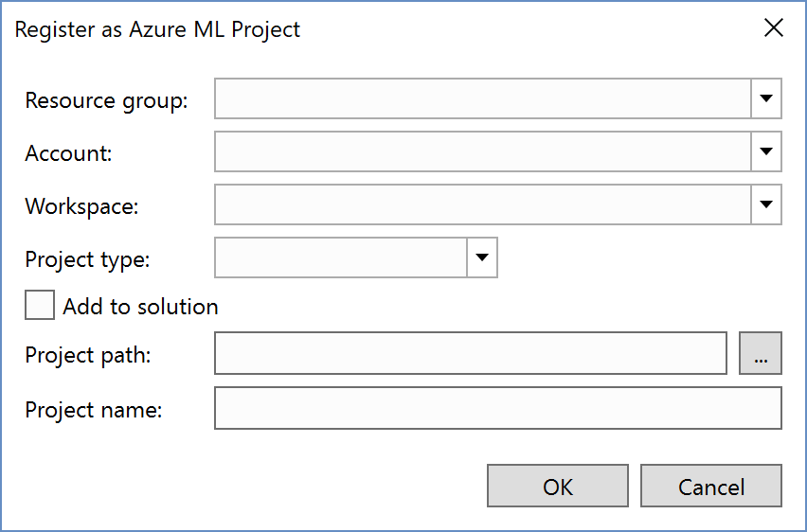Click the dialog title bar text
807x532 pixels.
tap(157, 29)
